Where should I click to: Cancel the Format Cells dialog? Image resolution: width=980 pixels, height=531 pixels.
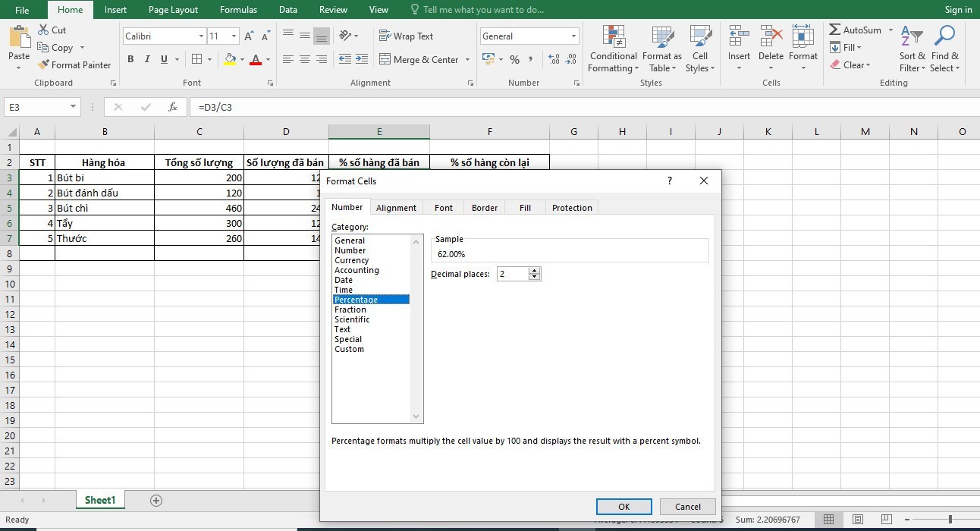[x=687, y=507]
